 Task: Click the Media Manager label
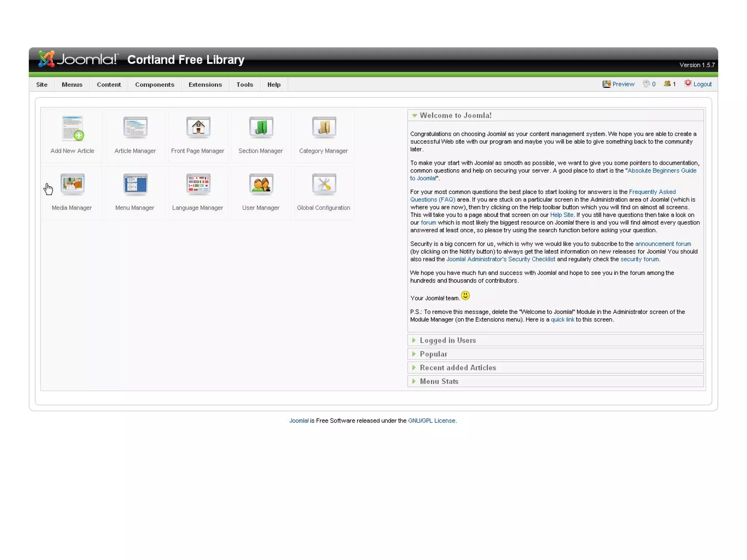tap(72, 208)
